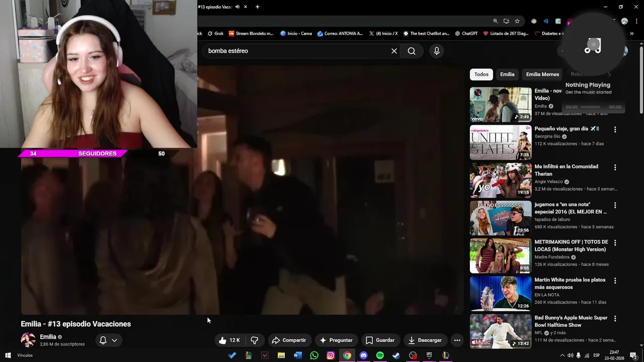Image resolution: width=644 pixels, height=362 pixels.
Task: Share the video with Compartir
Action: (289, 340)
